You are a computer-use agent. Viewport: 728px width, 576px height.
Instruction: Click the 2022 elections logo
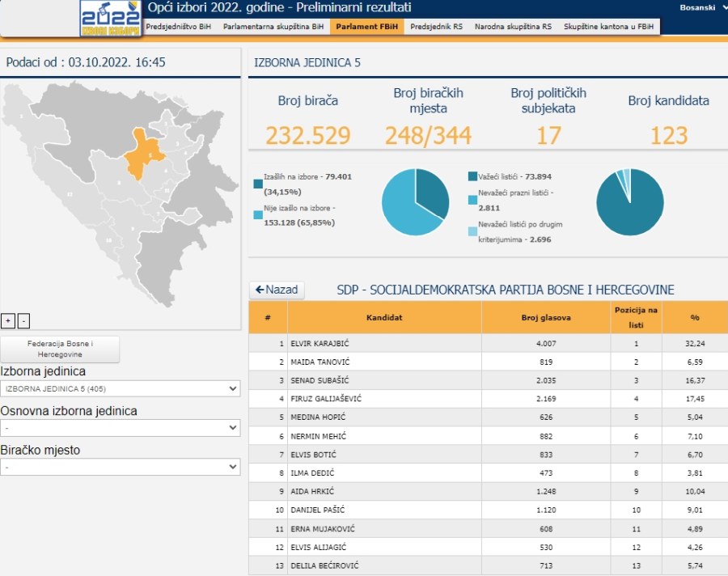tap(111, 18)
